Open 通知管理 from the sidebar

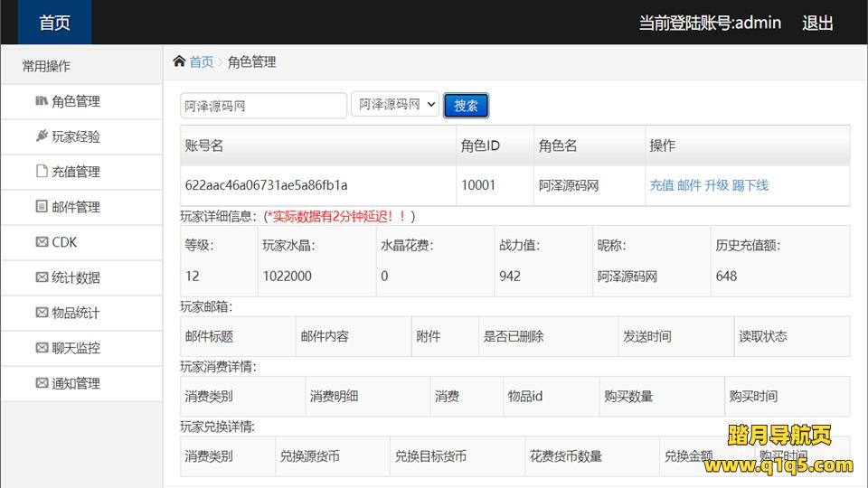pyautogui.click(x=76, y=383)
